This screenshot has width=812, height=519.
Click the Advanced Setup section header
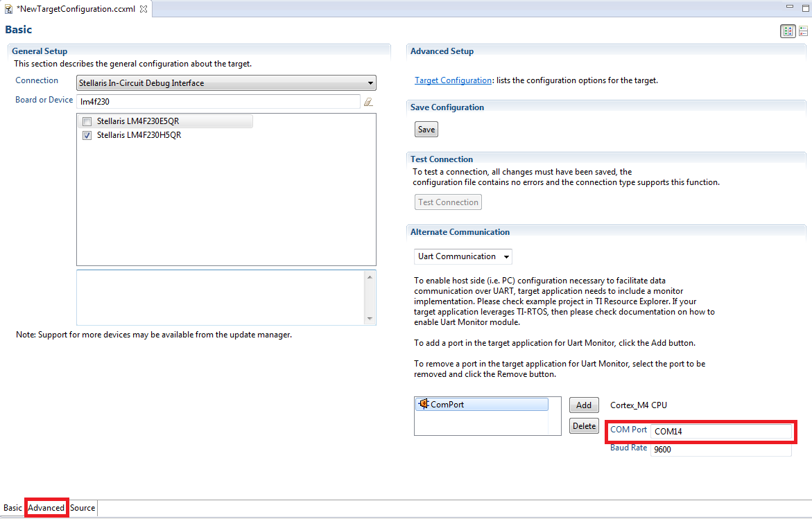click(442, 51)
